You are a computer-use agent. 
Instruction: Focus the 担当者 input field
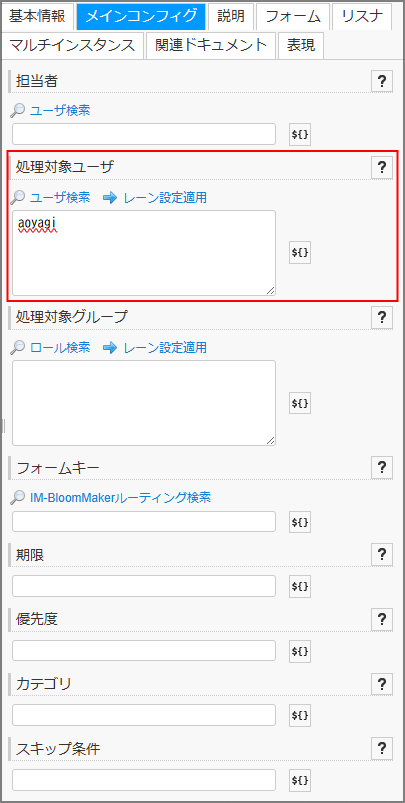144,134
